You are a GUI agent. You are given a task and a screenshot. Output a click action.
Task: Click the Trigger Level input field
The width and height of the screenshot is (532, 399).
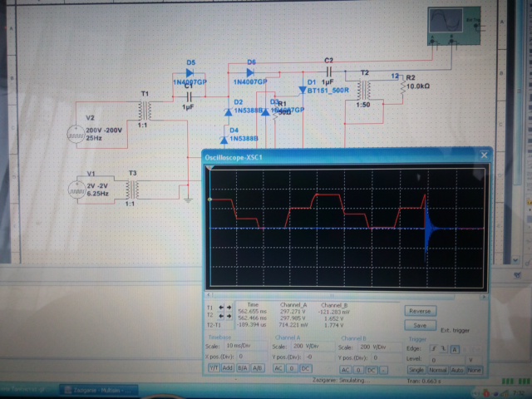point(441,357)
